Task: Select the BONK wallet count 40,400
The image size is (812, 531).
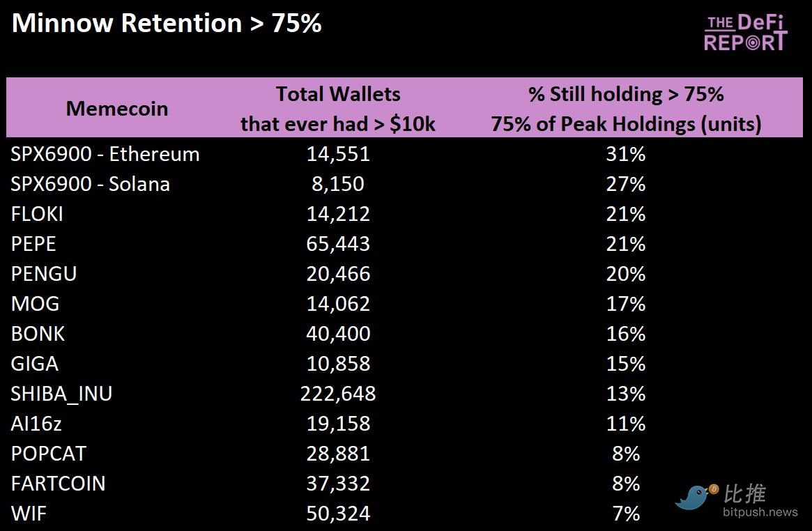Action: (338, 334)
